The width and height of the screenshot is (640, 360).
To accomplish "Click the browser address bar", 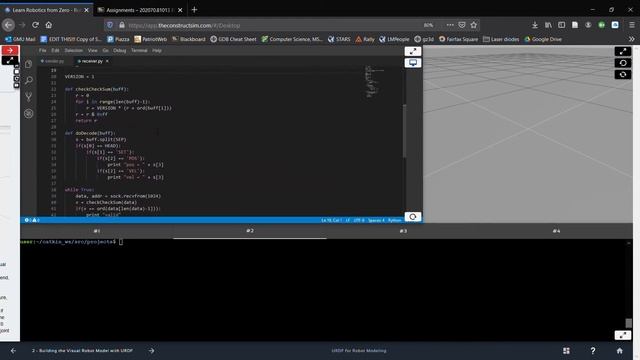I will click(269, 25).
